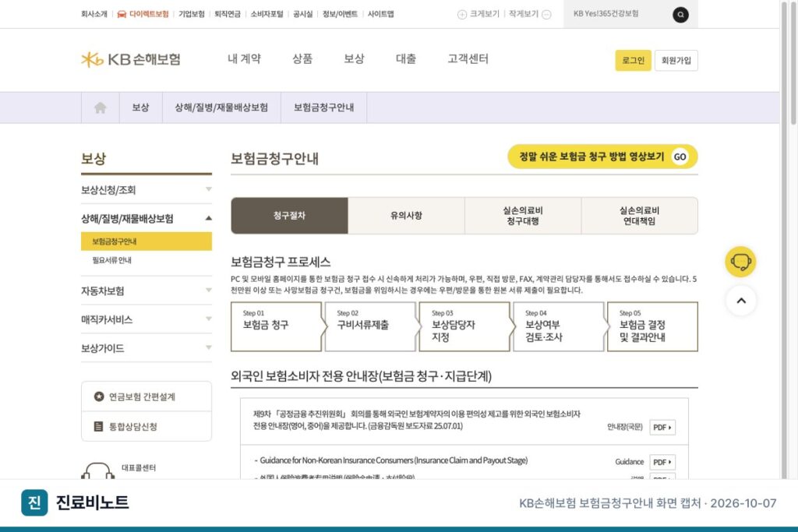This screenshot has width=798, height=532.
Task: Open the 상품 main menu
Action: [302, 59]
